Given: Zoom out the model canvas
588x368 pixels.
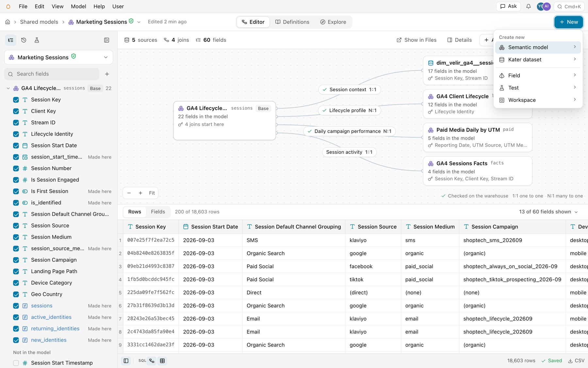Looking at the screenshot, I should pyautogui.click(x=129, y=193).
